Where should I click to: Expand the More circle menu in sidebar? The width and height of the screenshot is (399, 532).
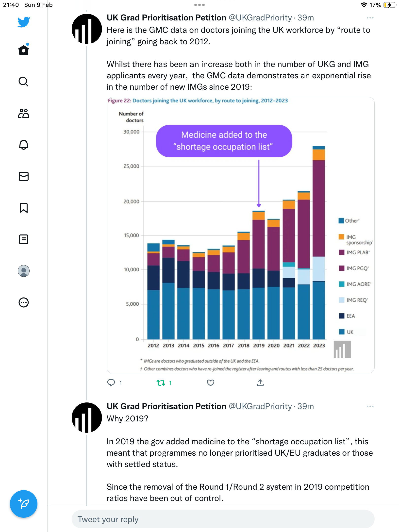(24, 302)
